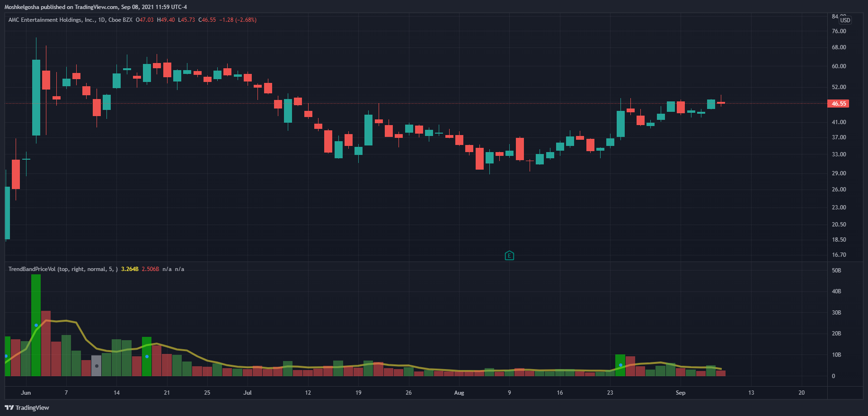
Task: Click the USD currency label
Action: (x=845, y=20)
